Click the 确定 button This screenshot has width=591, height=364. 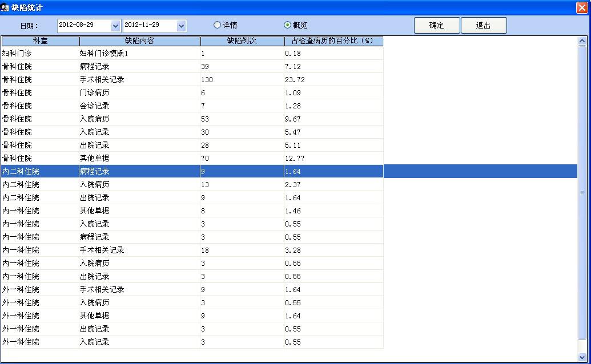tap(436, 26)
